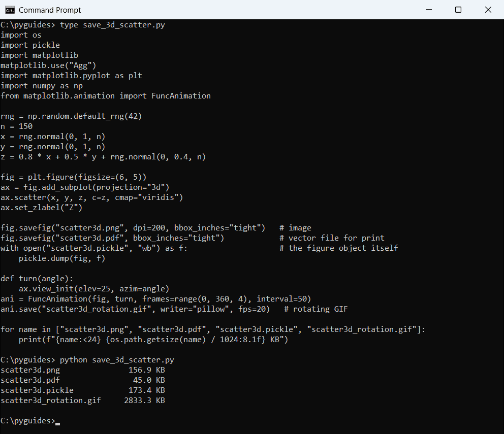Close the Command Prompt window

point(488,10)
